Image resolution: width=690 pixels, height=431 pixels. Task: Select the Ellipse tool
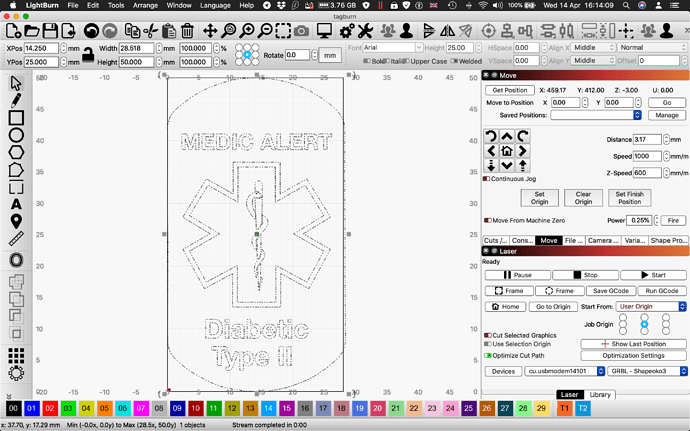[16, 135]
